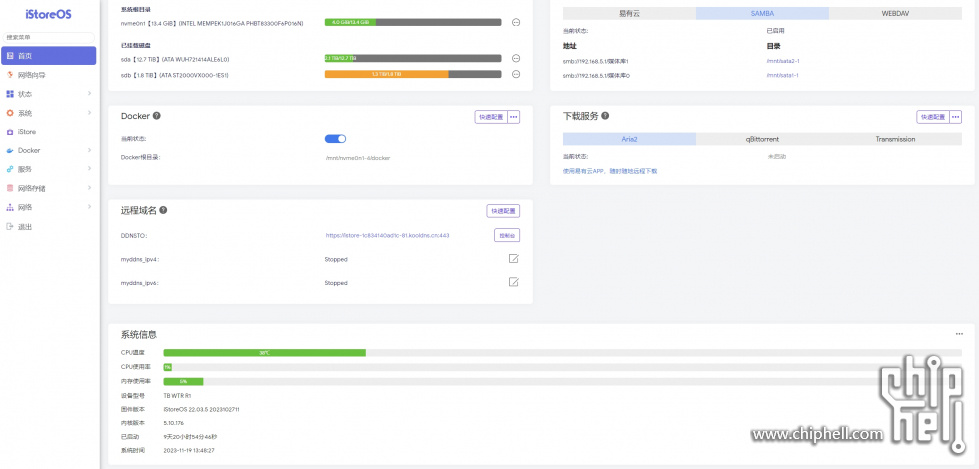
Task: Click the 系统 gear icon
Action: tap(9, 113)
